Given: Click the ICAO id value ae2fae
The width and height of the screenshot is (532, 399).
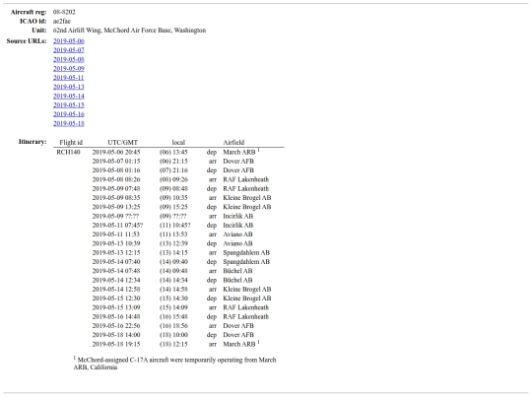Looking at the screenshot, I should [62, 21].
